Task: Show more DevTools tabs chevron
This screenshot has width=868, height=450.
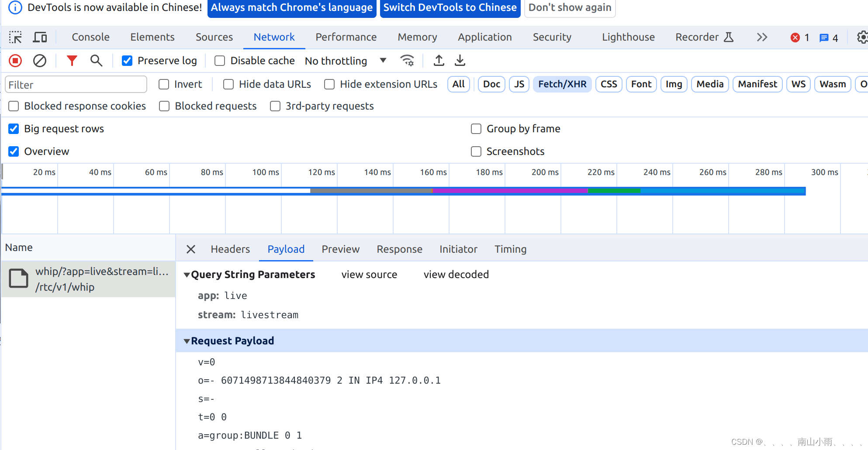Action: (762, 38)
